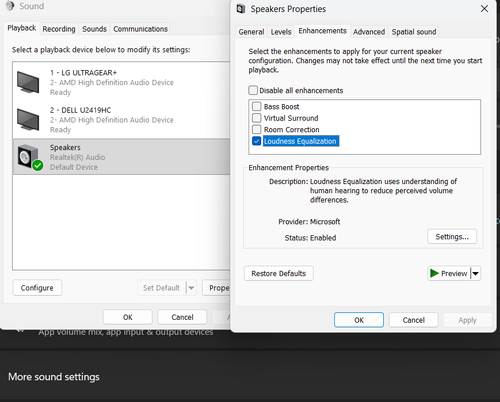Open the Spatial sound tab

(414, 32)
